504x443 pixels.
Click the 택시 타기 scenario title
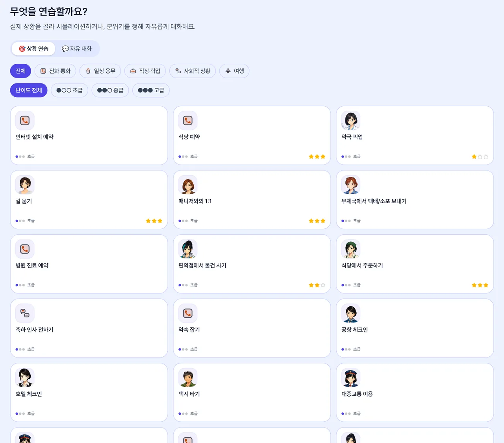pyautogui.click(x=189, y=394)
